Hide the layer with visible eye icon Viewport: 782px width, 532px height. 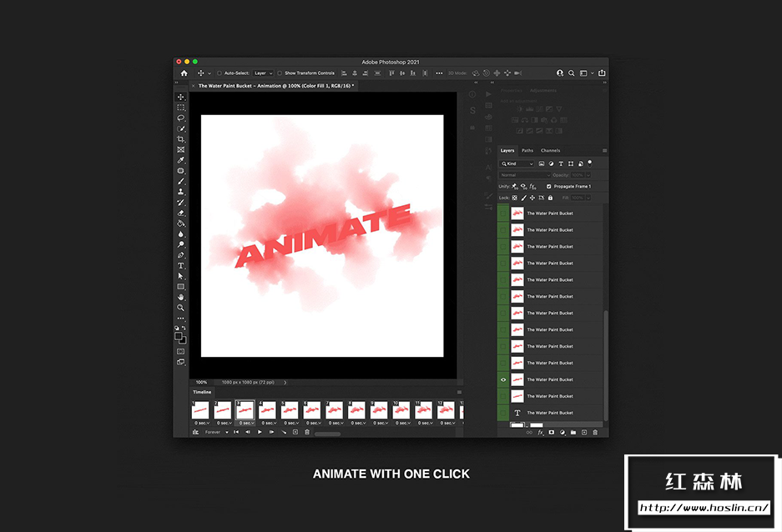[x=503, y=379]
